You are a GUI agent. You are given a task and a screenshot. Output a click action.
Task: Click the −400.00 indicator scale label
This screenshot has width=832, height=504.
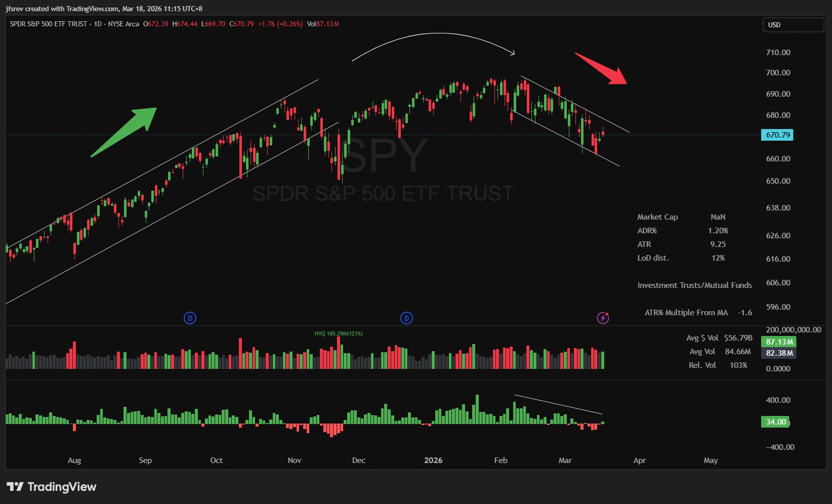click(x=780, y=447)
